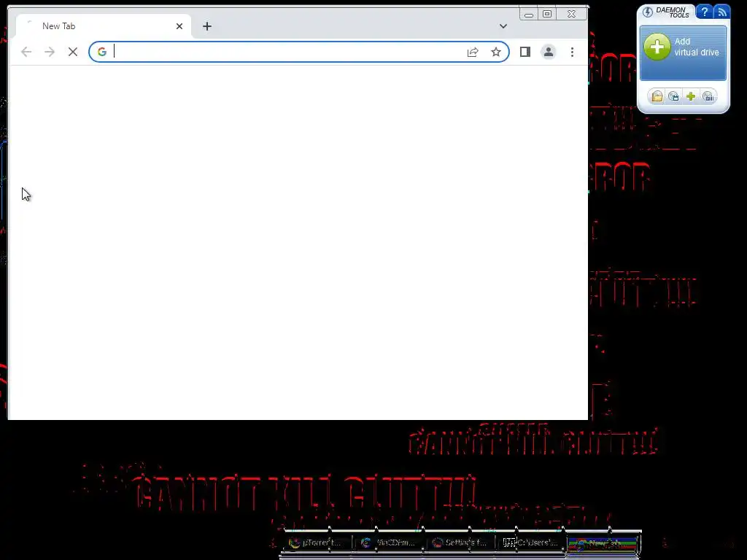
Task: Click Daemon Tools disc imaging icon
Action: tap(673, 97)
